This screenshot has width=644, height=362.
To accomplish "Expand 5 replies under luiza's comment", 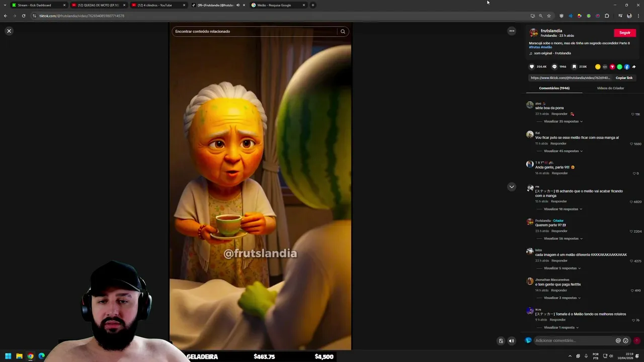I will pyautogui.click(x=562, y=268).
